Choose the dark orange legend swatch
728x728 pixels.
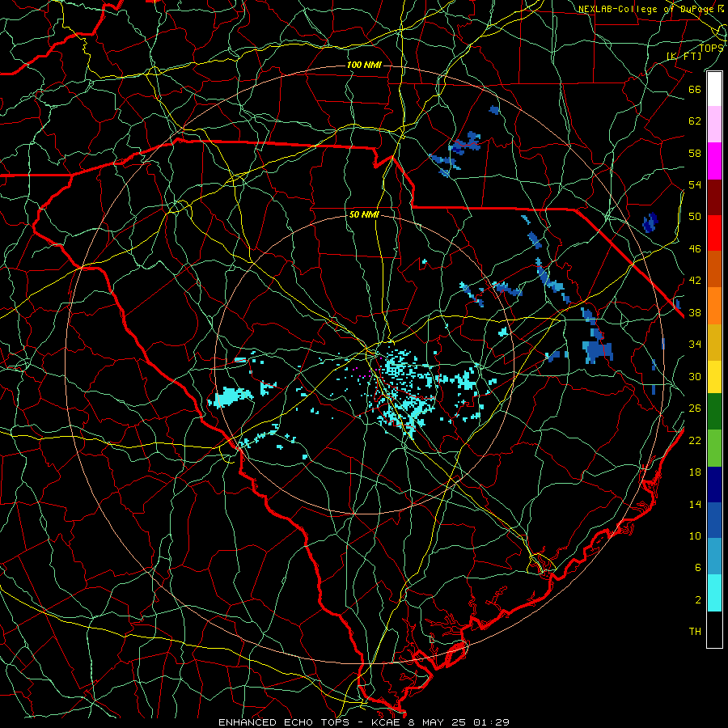tap(714, 269)
